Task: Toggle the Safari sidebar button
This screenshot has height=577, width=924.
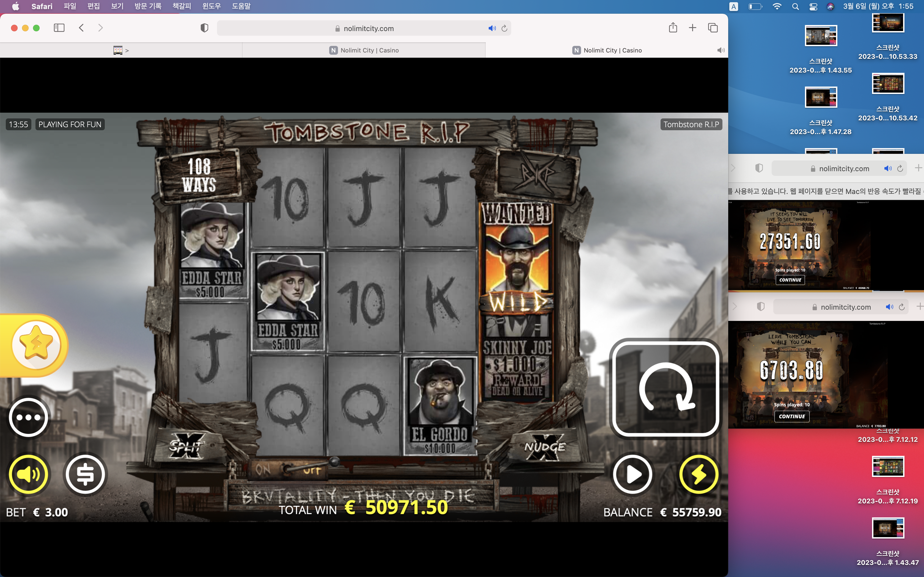Action: point(59,28)
